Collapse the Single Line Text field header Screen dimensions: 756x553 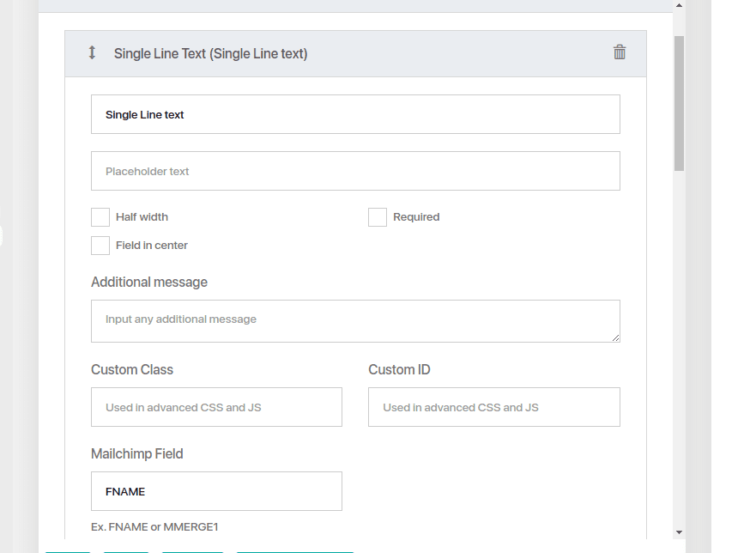[x=356, y=53]
